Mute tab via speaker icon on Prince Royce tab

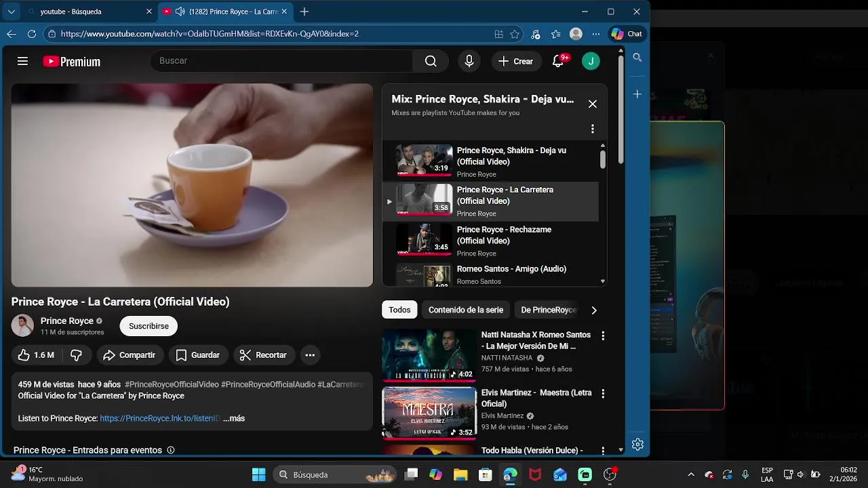[180, 12]
